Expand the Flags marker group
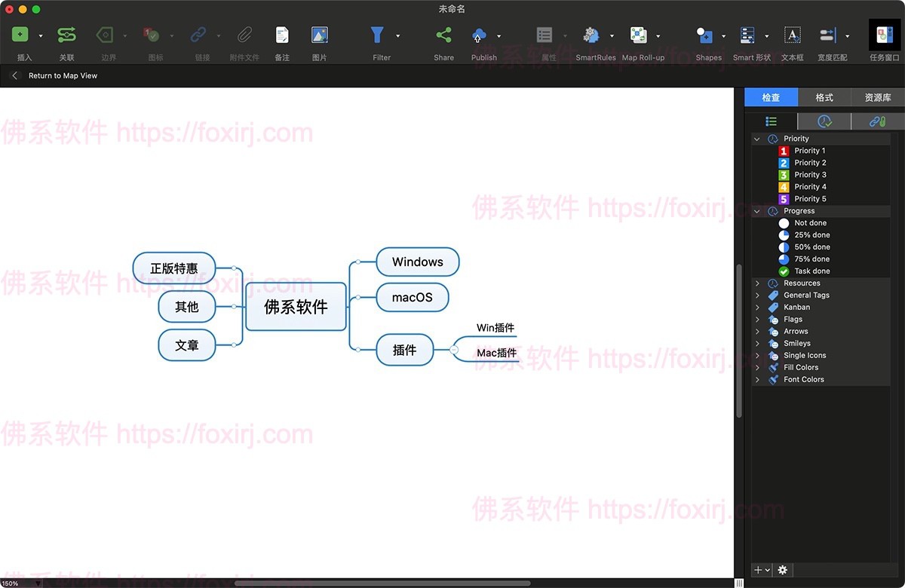The width and height of the screenshot is (905, 588). tap(756, 319)
